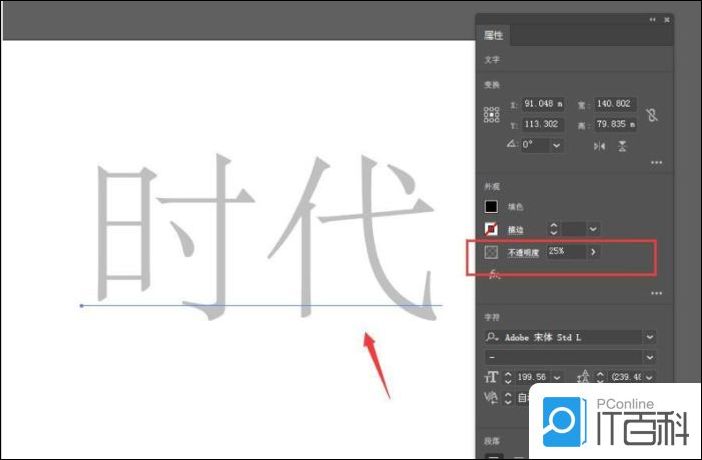
Task: Click the font style field
Action: [564, 357]
